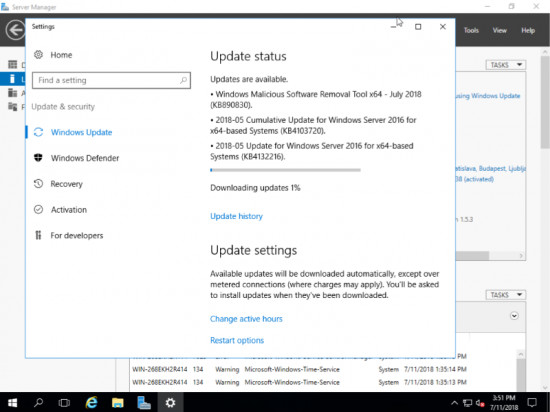This screenshot has width=550, height=412.
Task: Open Home settings gear icon
Action: 38,55
